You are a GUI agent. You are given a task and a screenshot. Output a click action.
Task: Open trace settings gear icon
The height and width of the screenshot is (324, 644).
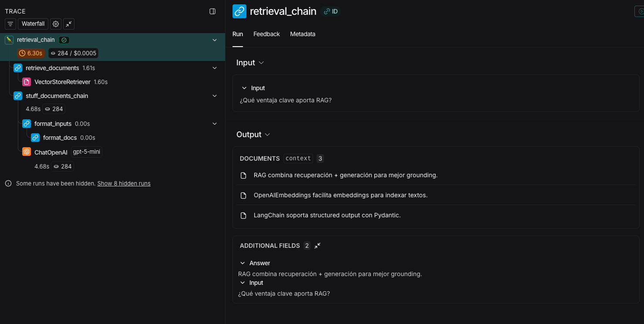click(56, 24)
